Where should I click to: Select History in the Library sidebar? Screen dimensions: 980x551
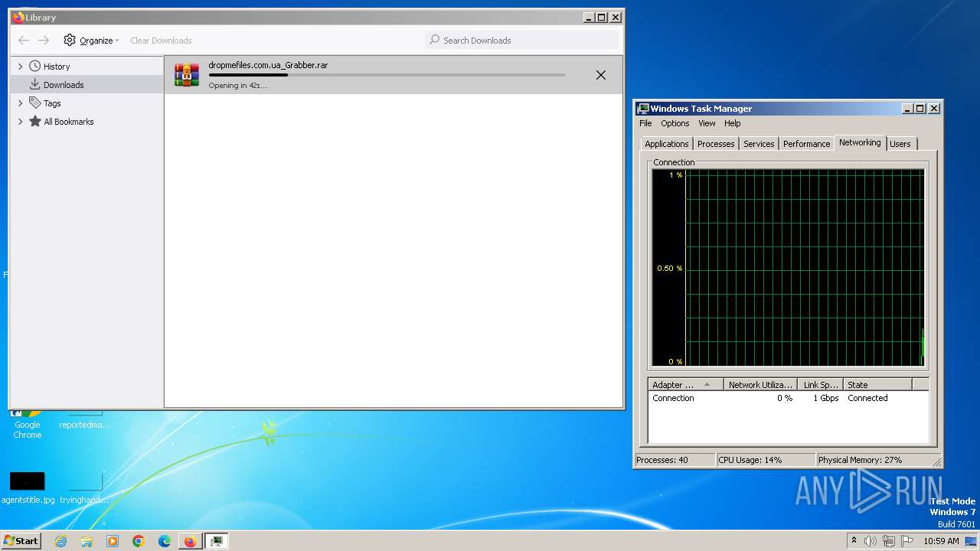click(57, 67)
